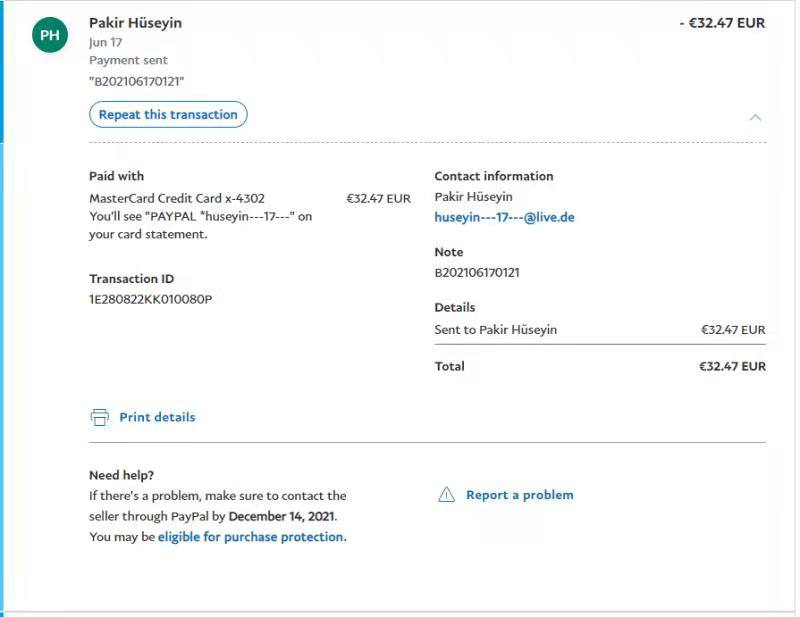The height and width of the screenshot is (617, 800).
Task: Click MasterCard Credit Card x-4302 text
Action: 177,198
